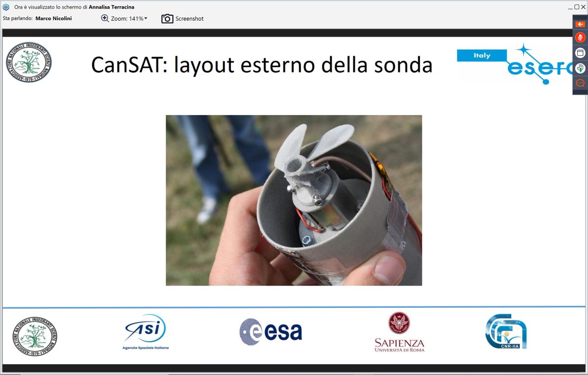Open the webcam window icon in the side panel

[580, 53]
